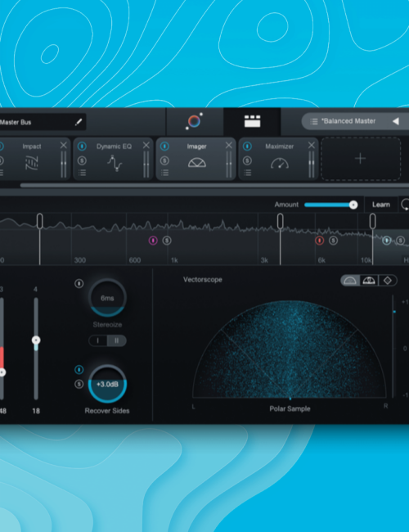
Task: Solo the Recover Sides signal
Action: [79, 384]
